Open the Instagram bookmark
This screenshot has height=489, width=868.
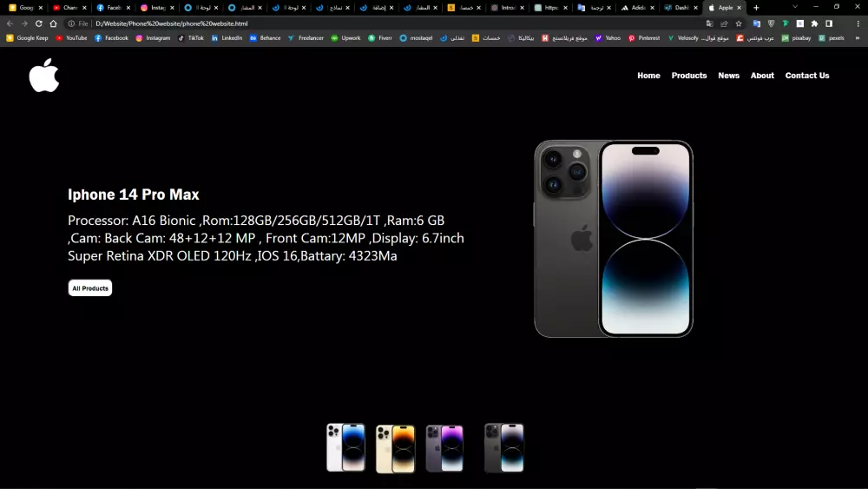153,38
